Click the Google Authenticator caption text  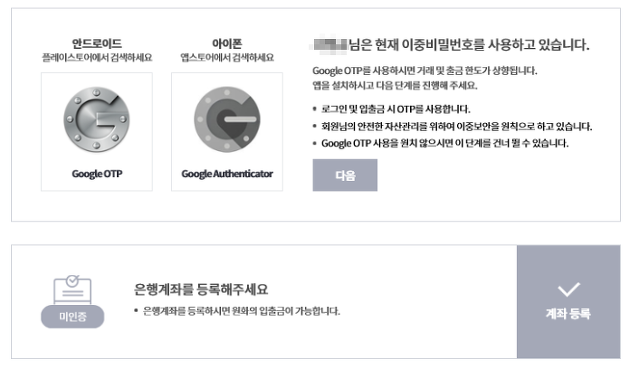point(227,174)
